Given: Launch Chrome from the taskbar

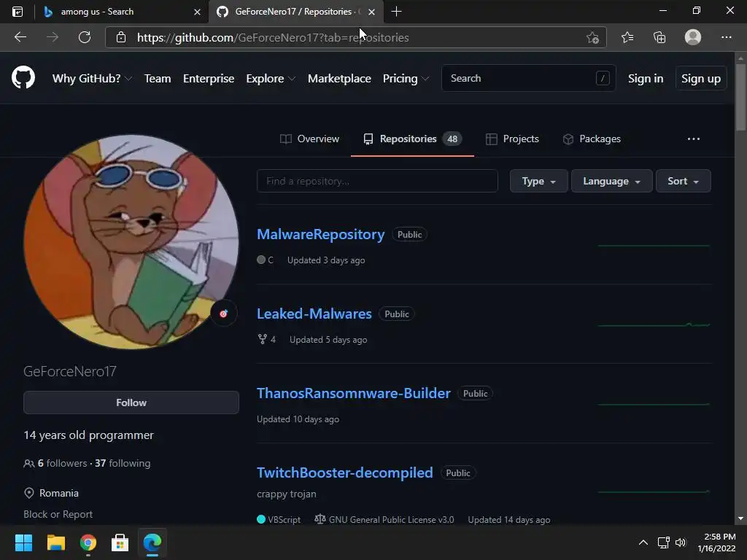Looking at the screenshot, I should pos(88,542).
